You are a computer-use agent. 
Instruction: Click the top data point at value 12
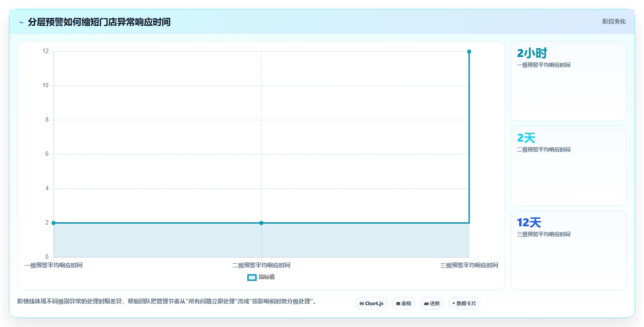pyautogui.click(x=469, y=52)
